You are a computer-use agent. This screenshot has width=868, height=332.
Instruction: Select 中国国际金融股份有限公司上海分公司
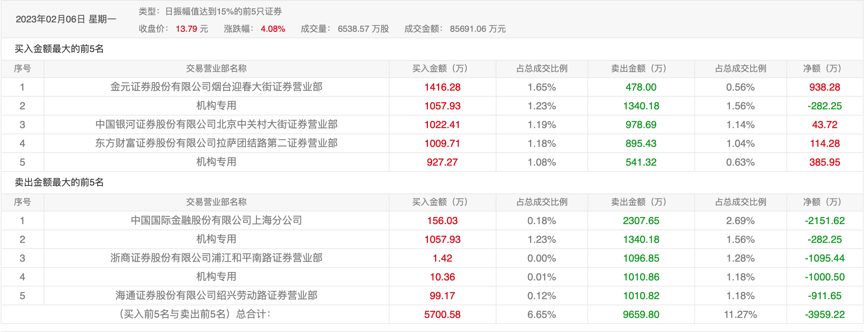[216, 220]
